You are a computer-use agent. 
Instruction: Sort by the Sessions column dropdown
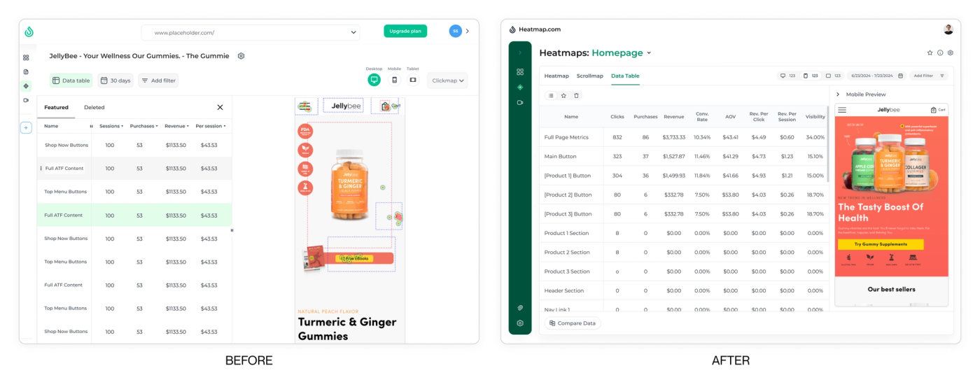(x=111, y=126)
